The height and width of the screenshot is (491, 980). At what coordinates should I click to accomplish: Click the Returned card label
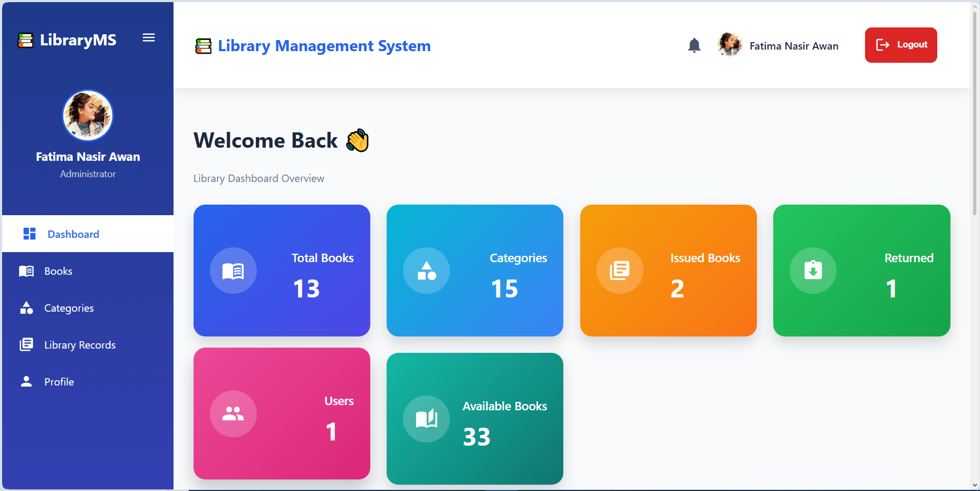(909, 258)
